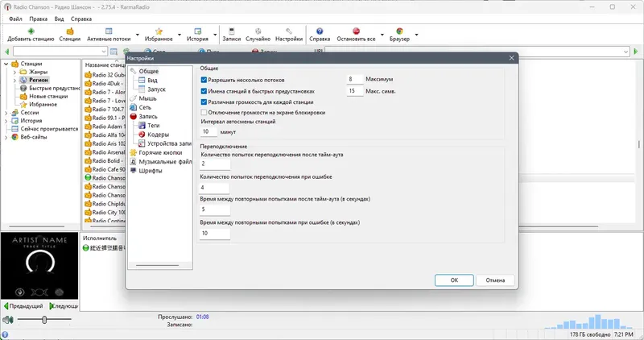644x340 pixels.
Task: Click the Отмена button
Action: pos(495,280)
